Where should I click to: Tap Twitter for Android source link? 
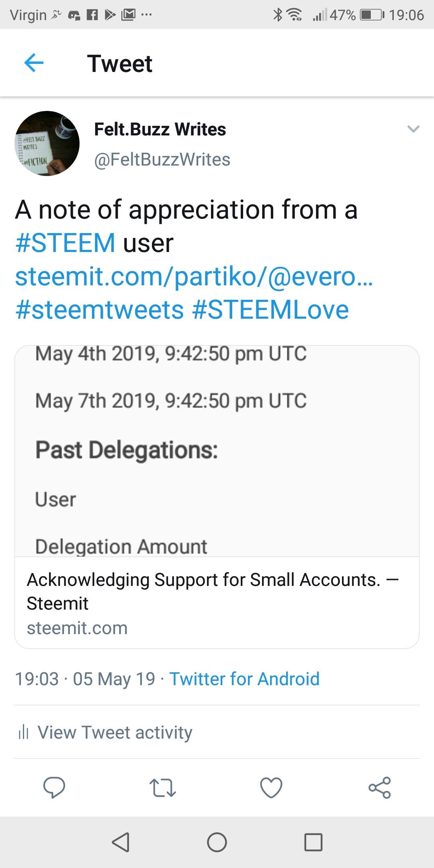click(244, 679)
